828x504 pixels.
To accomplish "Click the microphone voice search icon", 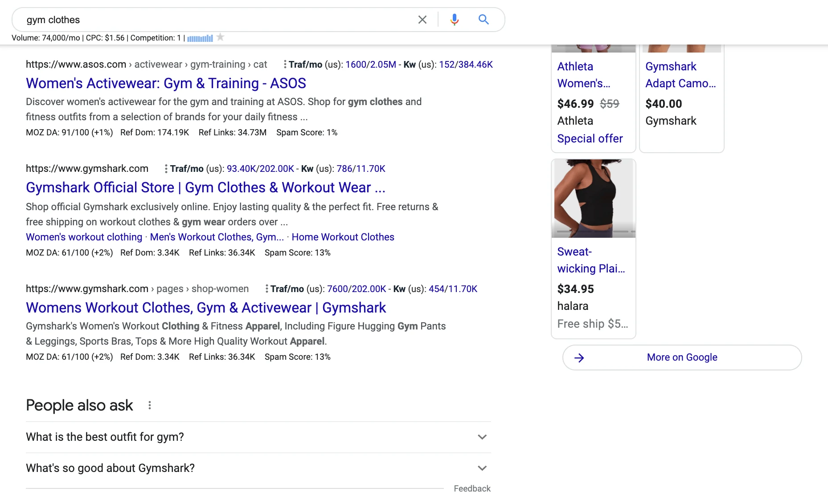I will coord(454,20).
